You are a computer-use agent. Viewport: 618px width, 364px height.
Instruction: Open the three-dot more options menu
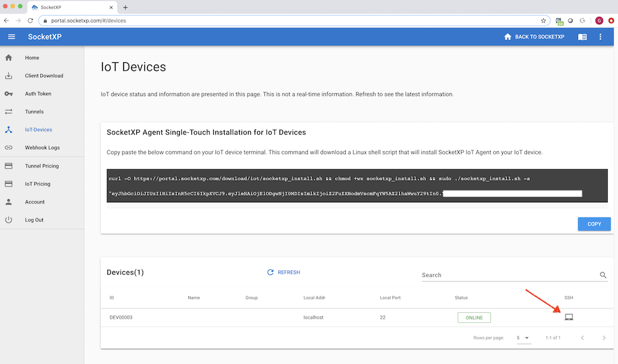(x=600, y=37)
